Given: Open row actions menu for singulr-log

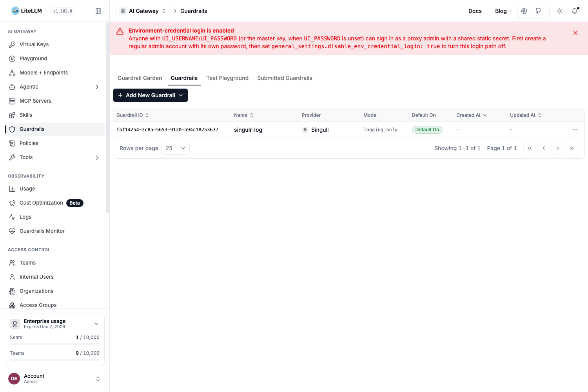Looking at the screenshot, I should (575, 130).
